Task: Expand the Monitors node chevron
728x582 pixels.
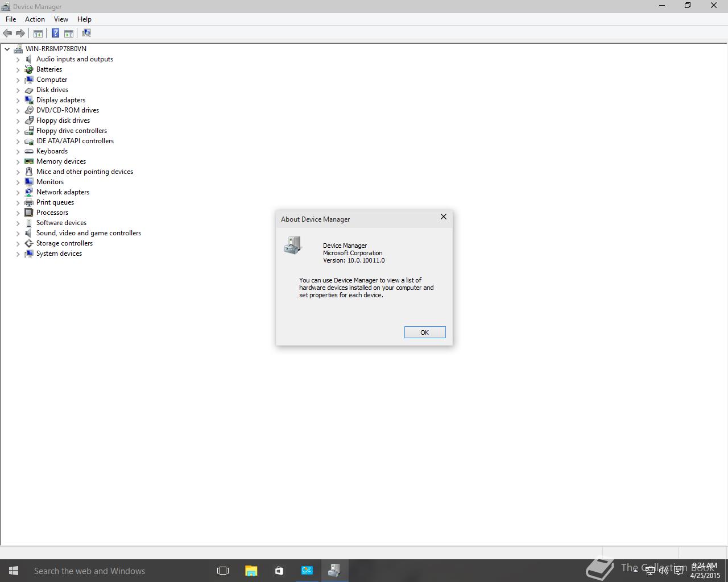Action: click(18, 182)
